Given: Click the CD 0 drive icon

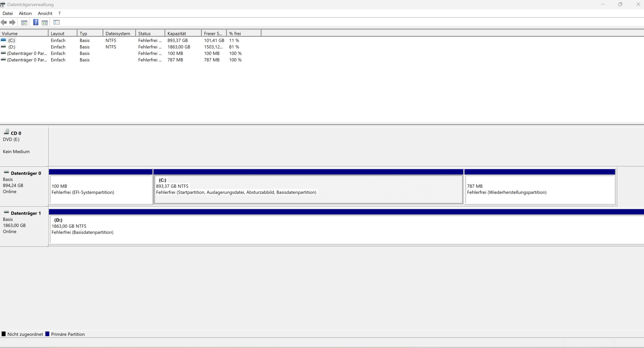Looking at the screenshot, I should tap(7, 132).
